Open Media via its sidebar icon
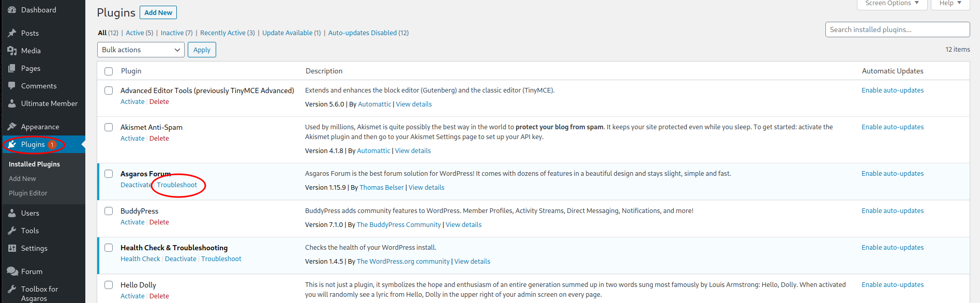This screenshot has height=303, width=980. point(12,51)
